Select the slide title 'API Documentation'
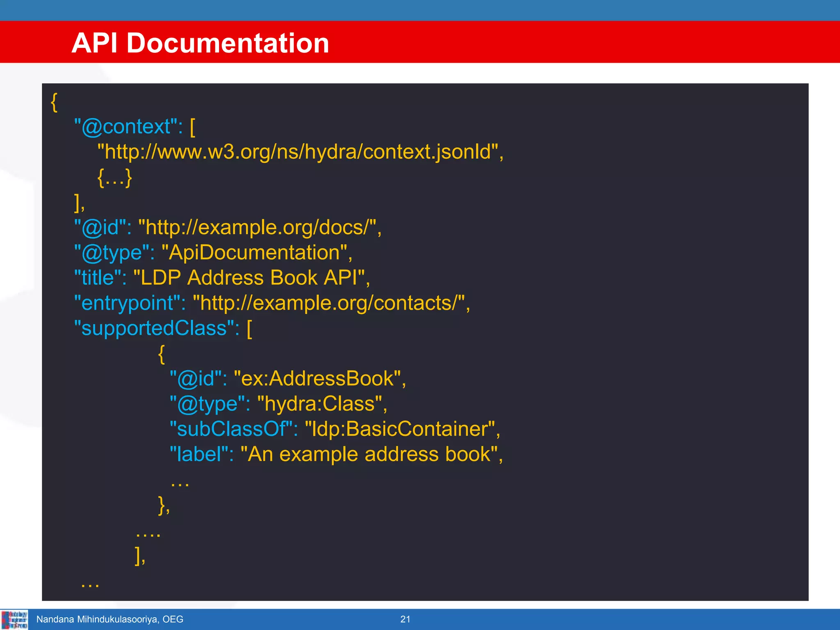Image resolution: width=840 pixels, height=630 pixels. point(200,43)
